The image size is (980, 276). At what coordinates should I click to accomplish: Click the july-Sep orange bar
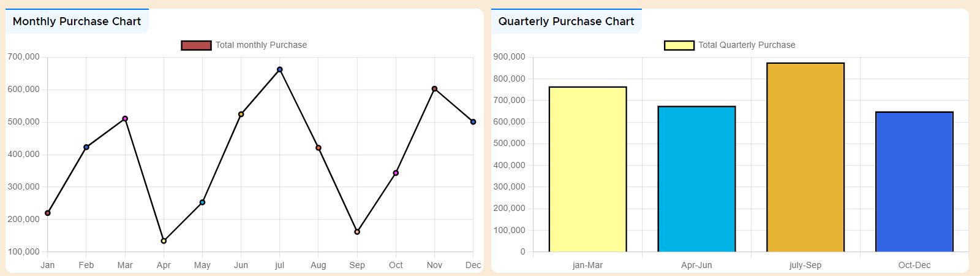click(x=805, y=158)
